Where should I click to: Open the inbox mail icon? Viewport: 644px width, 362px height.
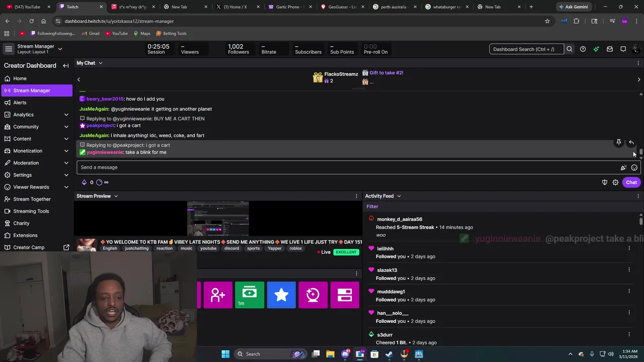click(x=610, y=49)
